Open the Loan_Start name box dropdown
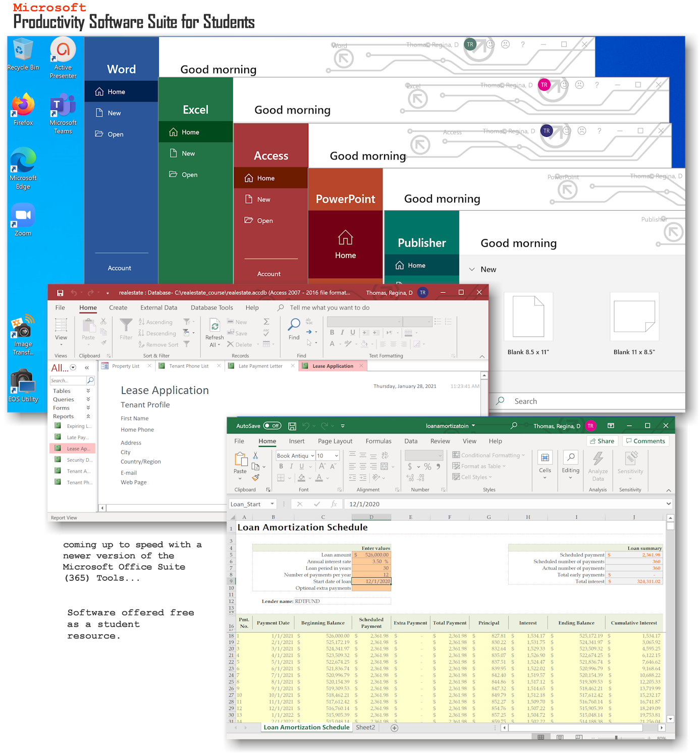The width and height of the screenshot is (700, 754). point(273,504)
